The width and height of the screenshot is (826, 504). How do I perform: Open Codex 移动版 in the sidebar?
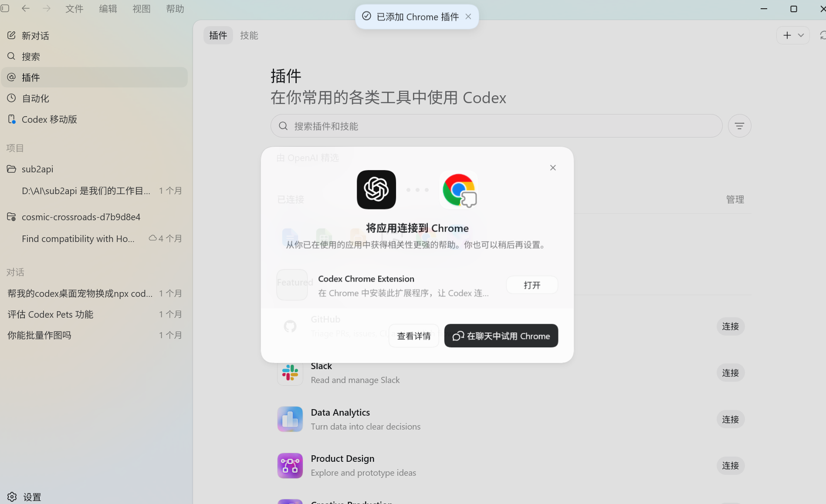point(94,119)
